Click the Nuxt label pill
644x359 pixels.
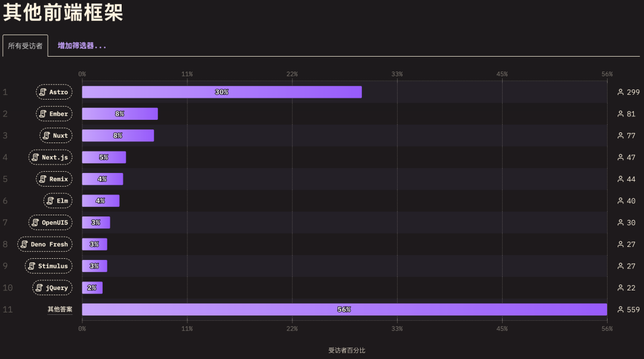coord(56,135)
